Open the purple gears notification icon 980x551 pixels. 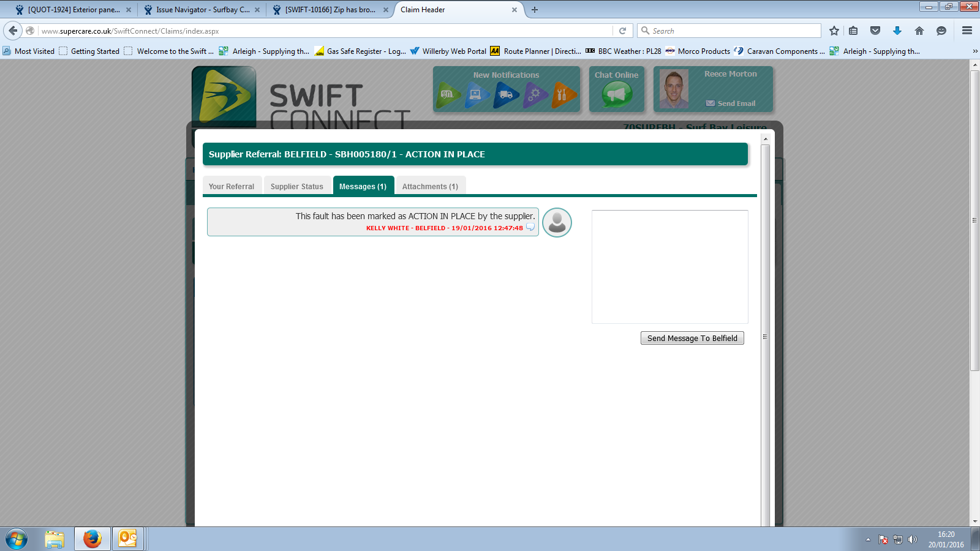[x=536, y=95]
